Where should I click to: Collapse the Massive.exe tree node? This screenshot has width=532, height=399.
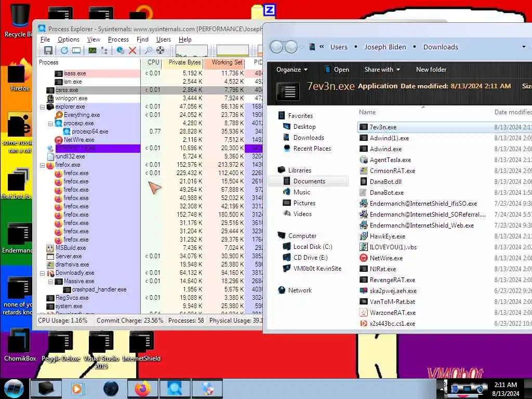[50, 282]
